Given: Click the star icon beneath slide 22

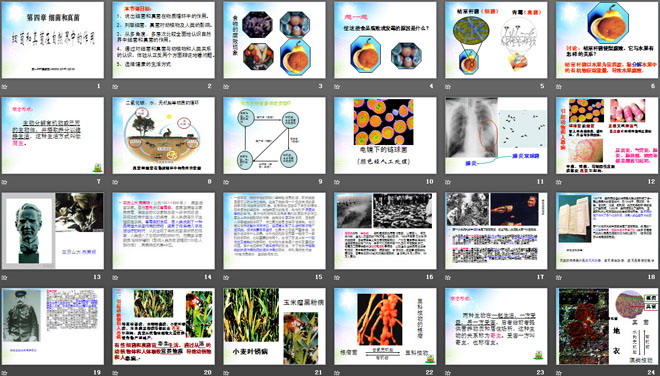Looking at the screenshot, I should (x=337, y=373).
